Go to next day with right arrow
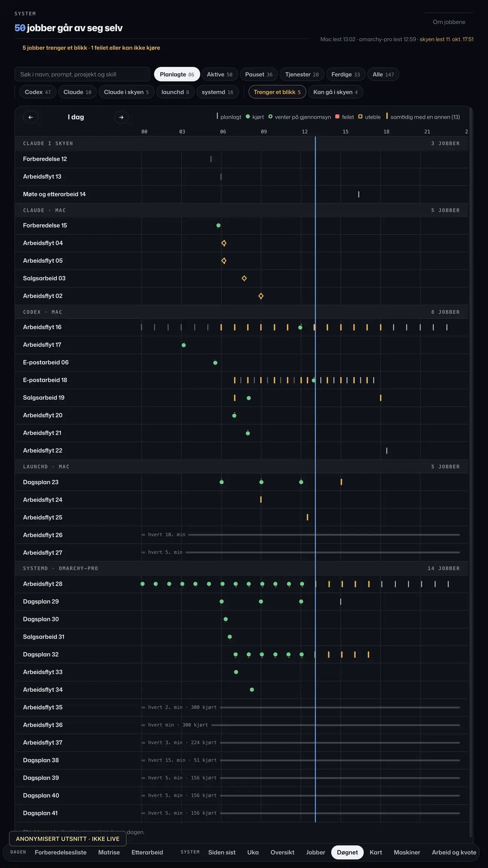Image resolution: width=488 pixels, height=868 pixels. (x=121, y=117)
